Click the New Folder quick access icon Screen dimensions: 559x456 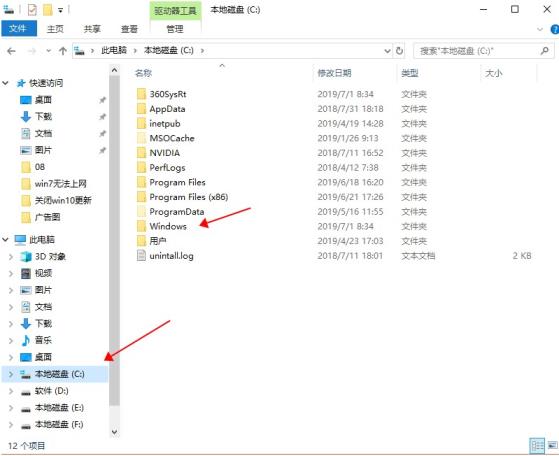(x=48, y=10)
